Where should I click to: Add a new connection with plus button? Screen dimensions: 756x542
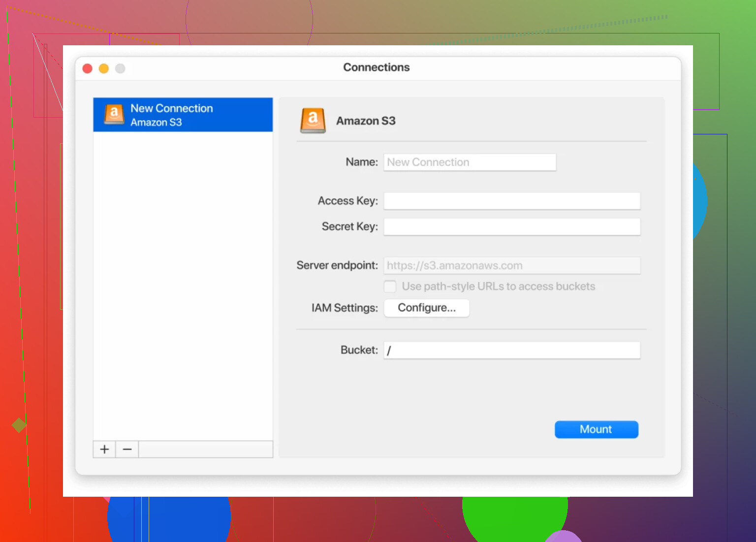tap(104, 449)
